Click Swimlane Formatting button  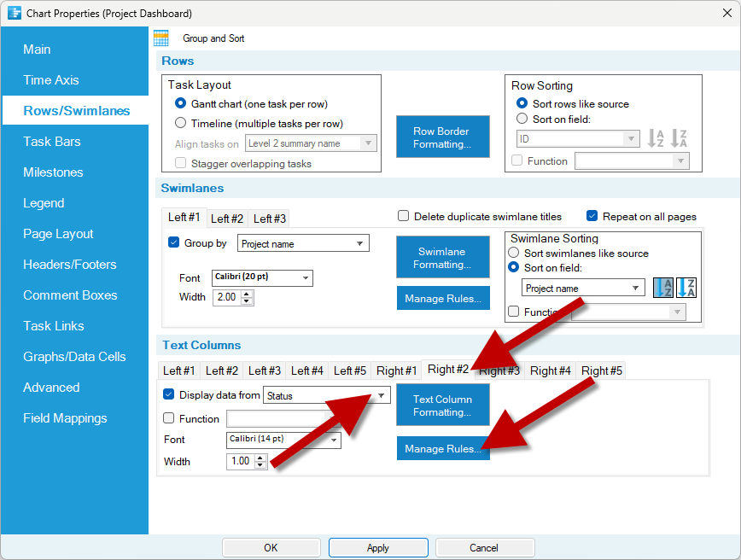443,258
